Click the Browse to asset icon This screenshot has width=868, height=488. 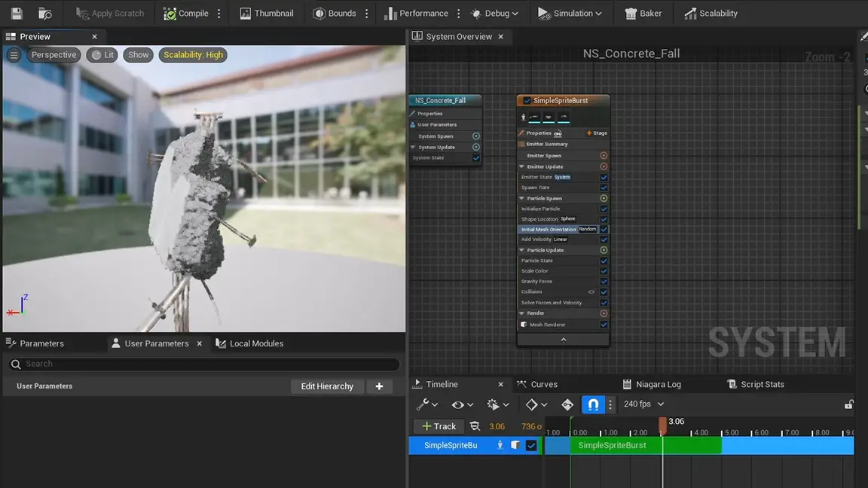point(45,14)
